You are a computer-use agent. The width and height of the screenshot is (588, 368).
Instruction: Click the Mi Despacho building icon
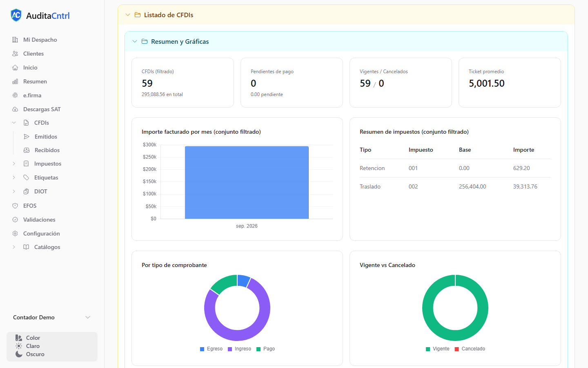tap(15, 40)
